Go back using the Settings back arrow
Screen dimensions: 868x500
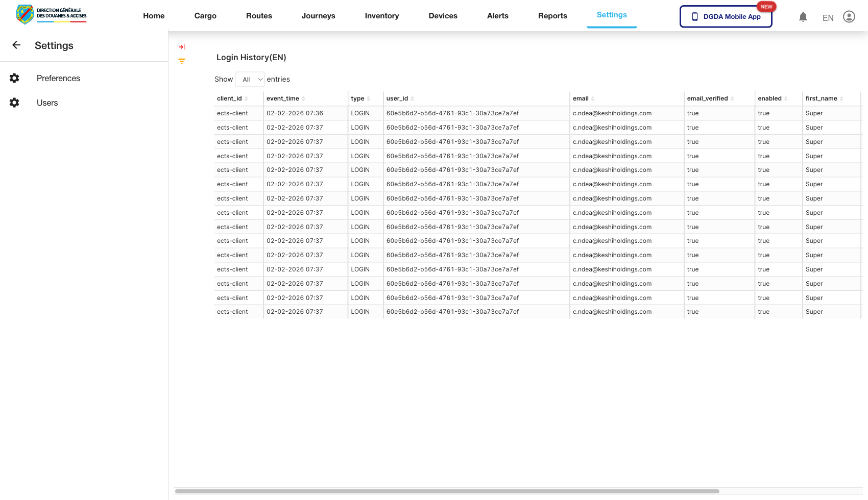[16, 45]
